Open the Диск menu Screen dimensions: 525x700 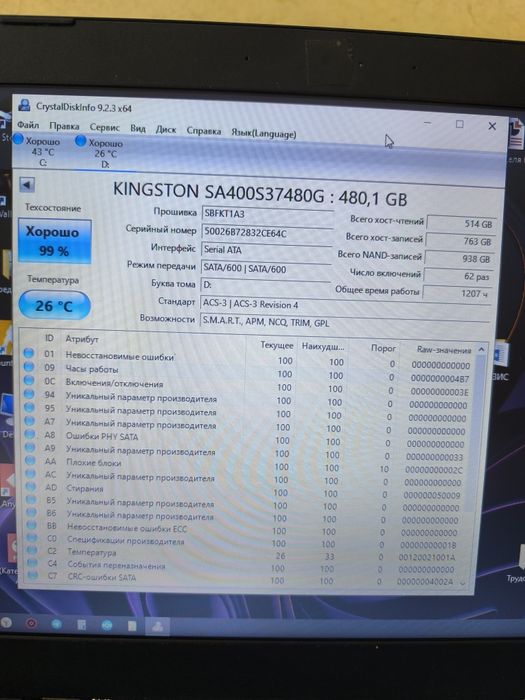pyautogui.click(x=166, y=129)
